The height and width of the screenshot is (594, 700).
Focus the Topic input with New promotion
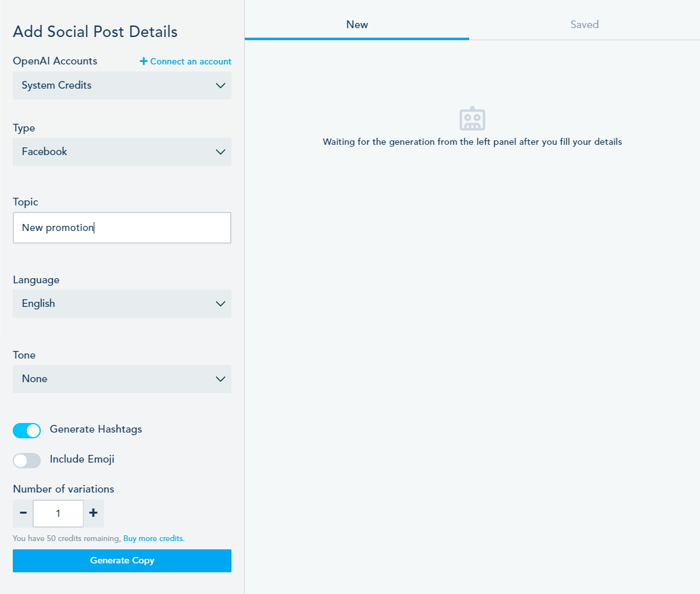click(122, 228)
